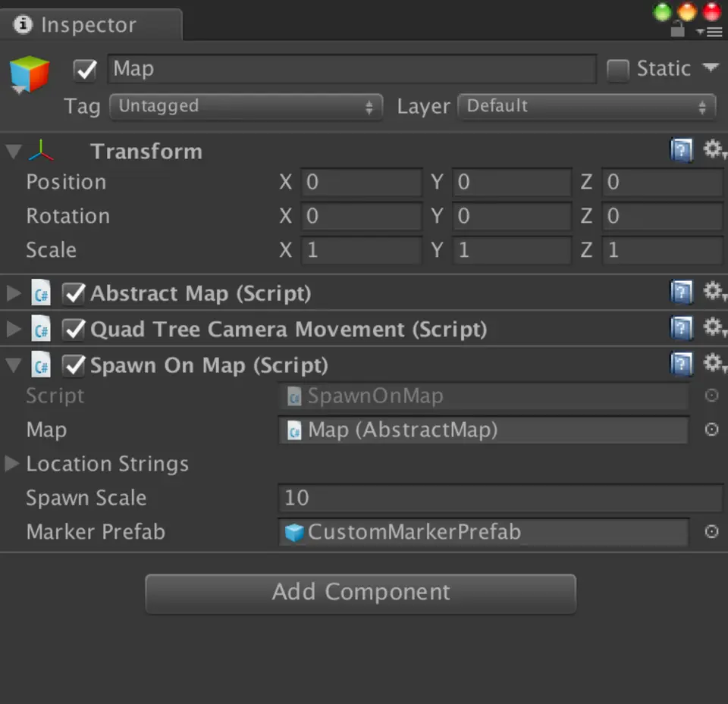Open Abstract Map script help icon
Screen dimensions: 728x704
[681, 293]
